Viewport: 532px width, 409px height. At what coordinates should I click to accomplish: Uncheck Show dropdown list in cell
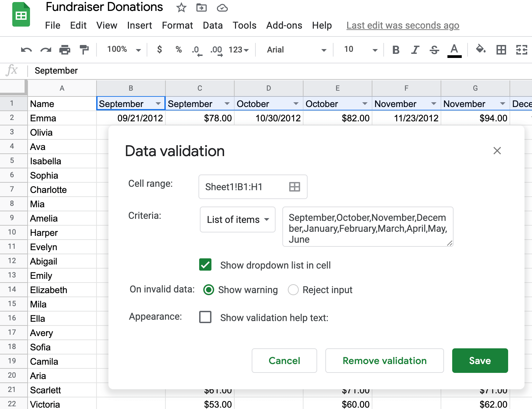click(205, 265)
